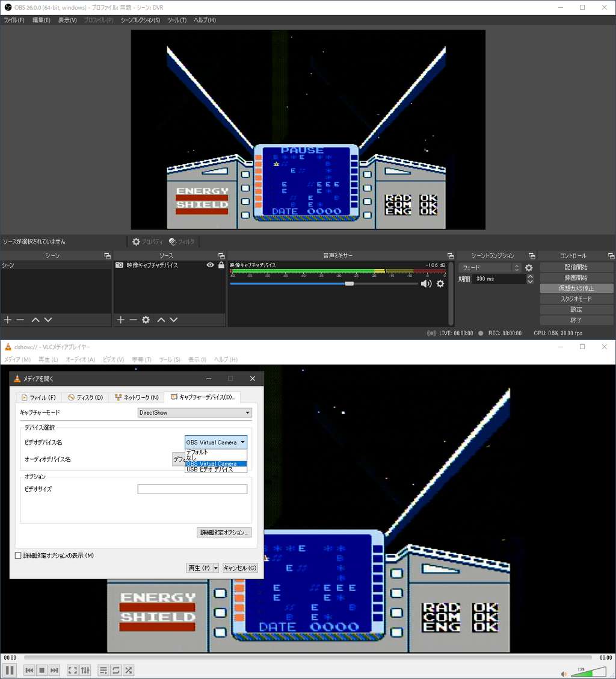Expand the play button dropdown arrow

pos(215,568)
